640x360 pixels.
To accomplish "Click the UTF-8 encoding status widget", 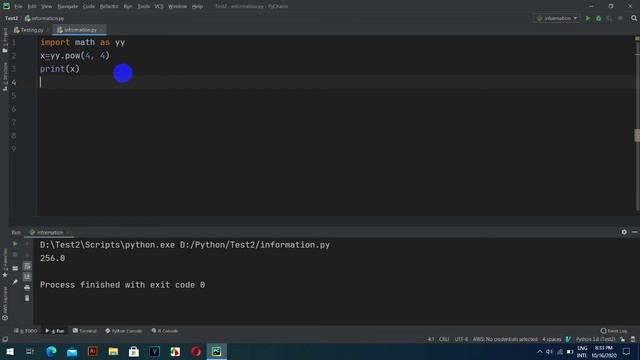I will [461, 339].
